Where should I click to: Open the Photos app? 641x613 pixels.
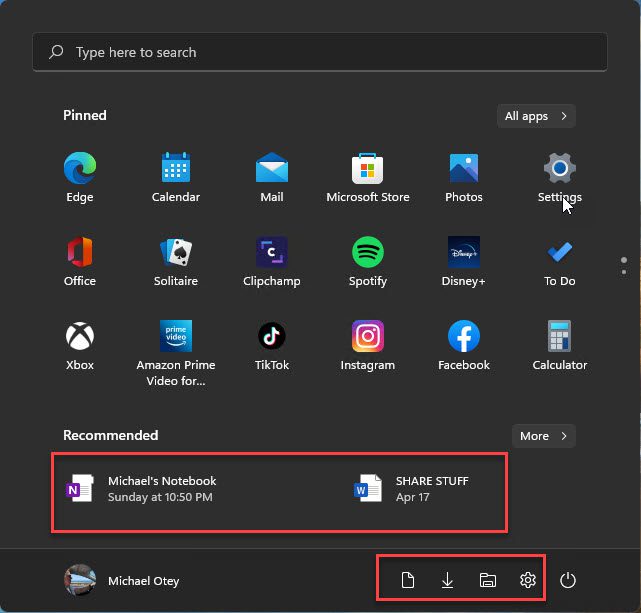point(464,177)
